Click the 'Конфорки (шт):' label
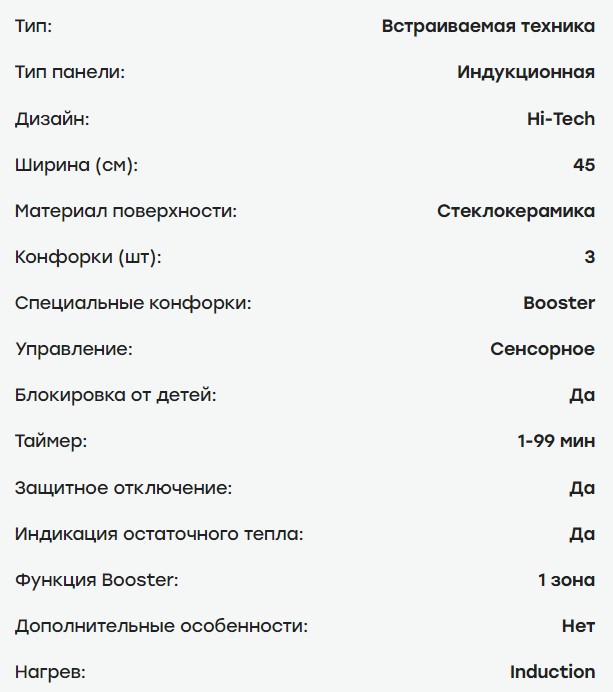The height and width of the screenshot is (692, 613). click(x=88, y=257)
